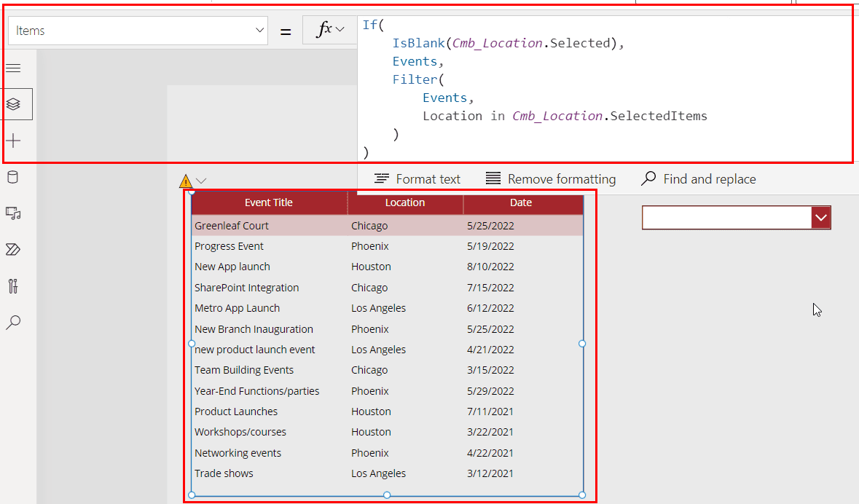
Task: Open the fx chevron dropdown
Action: coord(339,30)
